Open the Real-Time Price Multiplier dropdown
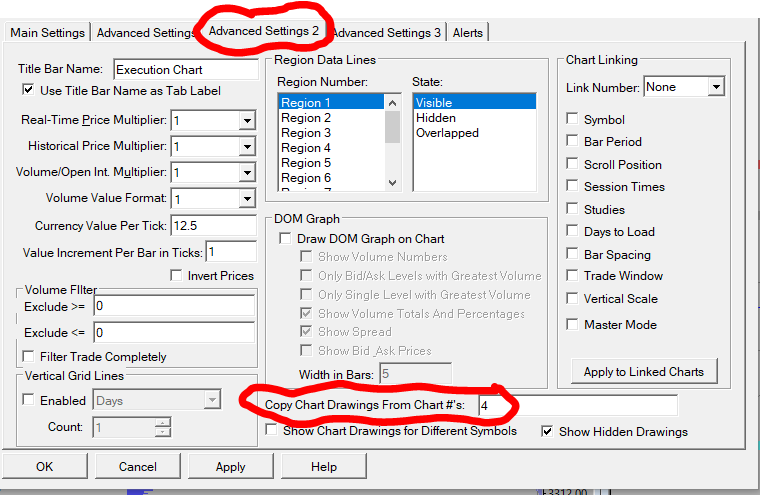This screenshot has width=760, height=495. 247,121
